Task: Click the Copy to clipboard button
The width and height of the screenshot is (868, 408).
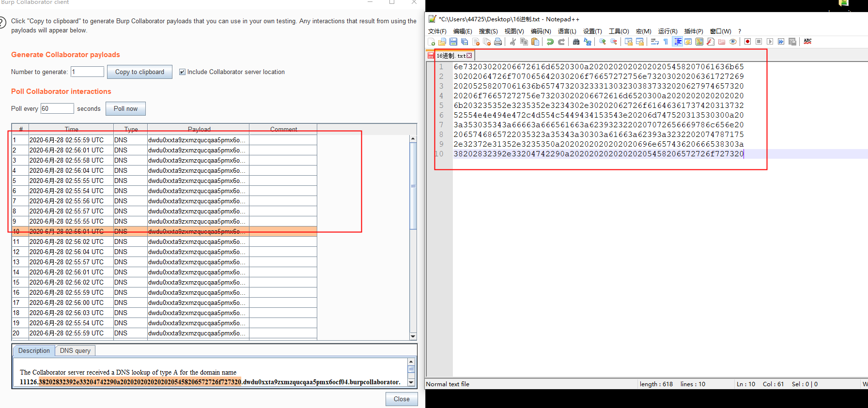Action: pos(139,72)
